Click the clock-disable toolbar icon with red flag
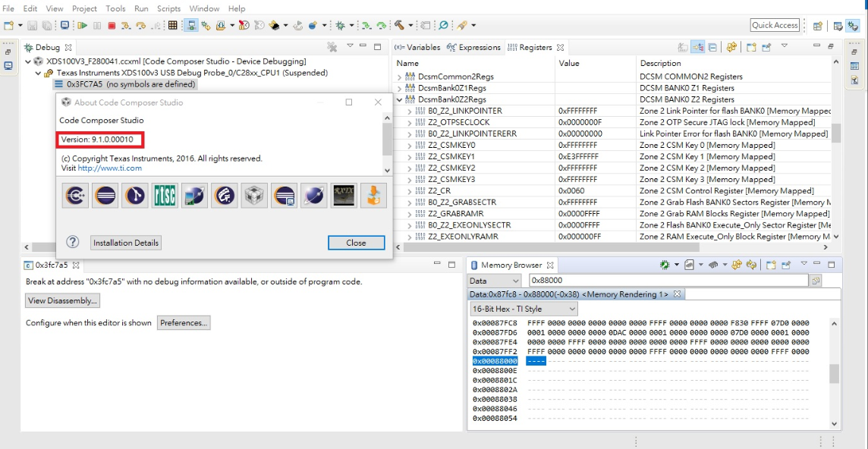The height and width of the screenshot is (449, 868). click(x=244, y=26)
